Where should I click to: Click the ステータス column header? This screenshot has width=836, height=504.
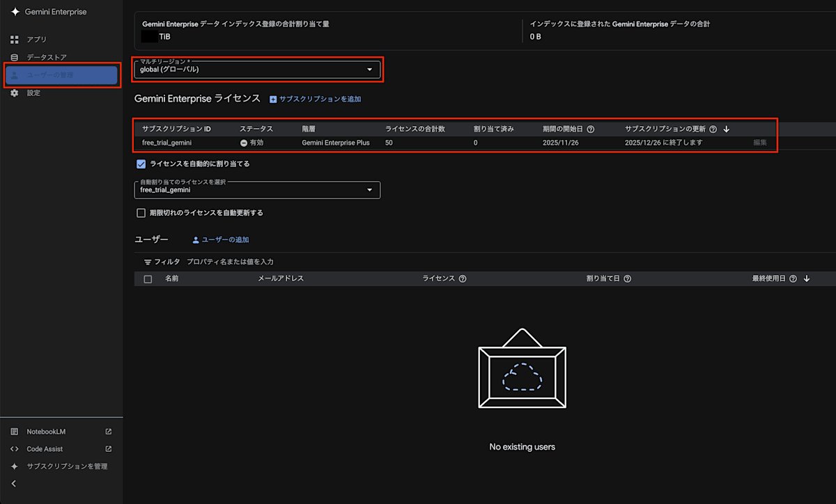(256, 129)
